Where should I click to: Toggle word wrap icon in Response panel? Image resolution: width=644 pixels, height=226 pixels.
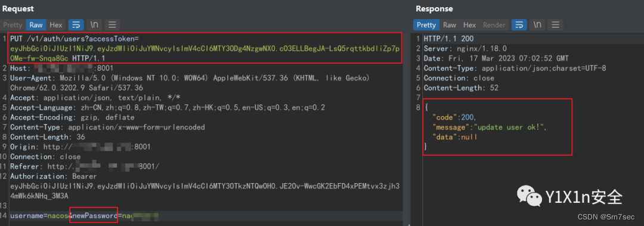click(x=519, y=25)
